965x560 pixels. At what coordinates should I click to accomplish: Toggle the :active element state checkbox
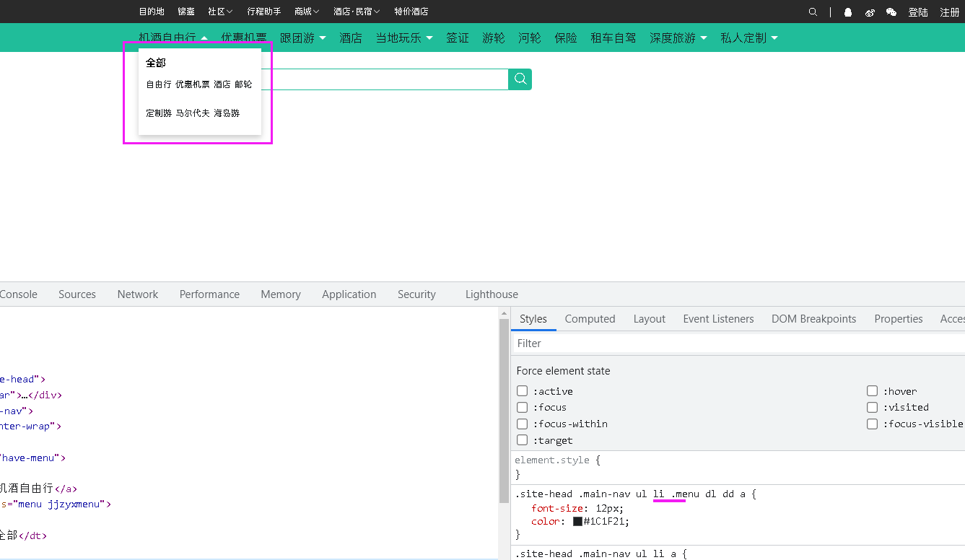(523, 391)
